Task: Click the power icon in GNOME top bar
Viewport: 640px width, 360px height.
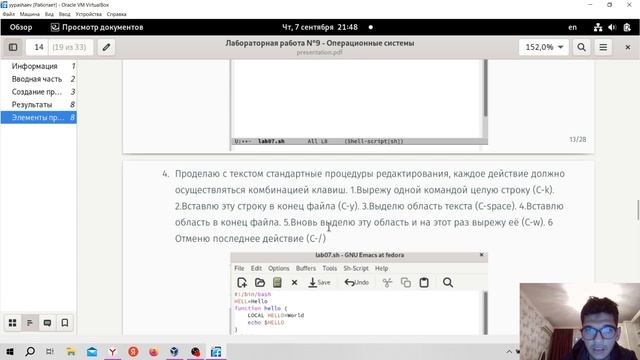Action: pyautogui.click(x=627, y=27)
